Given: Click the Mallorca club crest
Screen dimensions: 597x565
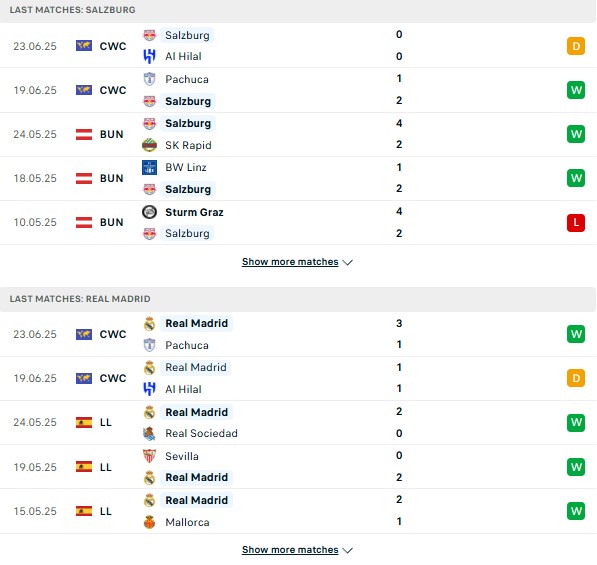Looking at the screenshot, I should tap(149, 522).
